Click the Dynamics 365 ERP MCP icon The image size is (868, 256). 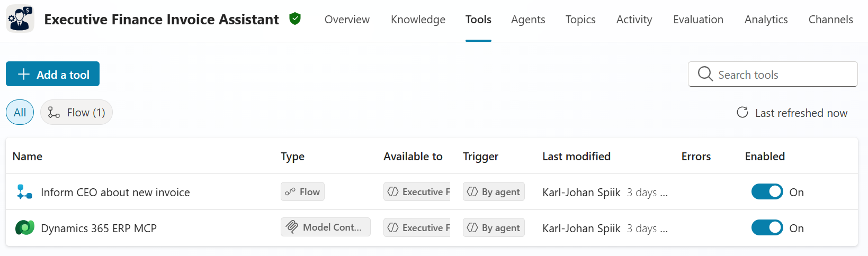click(24, 228)
